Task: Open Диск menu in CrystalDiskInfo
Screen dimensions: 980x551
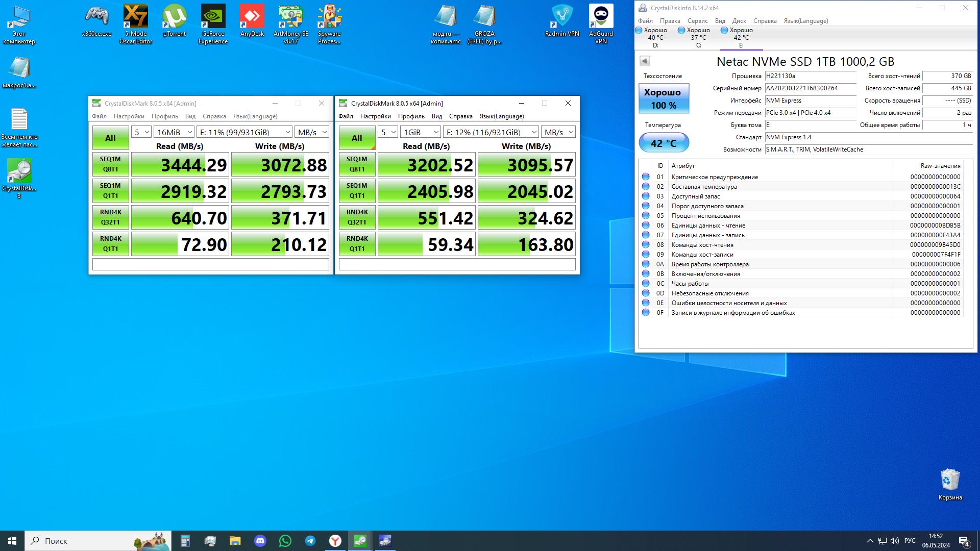Action: click(739, 21)
